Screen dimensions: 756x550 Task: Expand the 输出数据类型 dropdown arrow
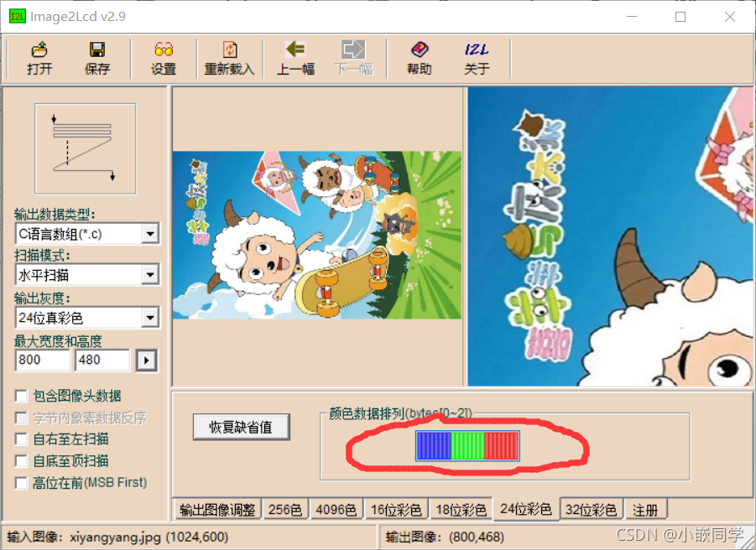coord(150,234)
